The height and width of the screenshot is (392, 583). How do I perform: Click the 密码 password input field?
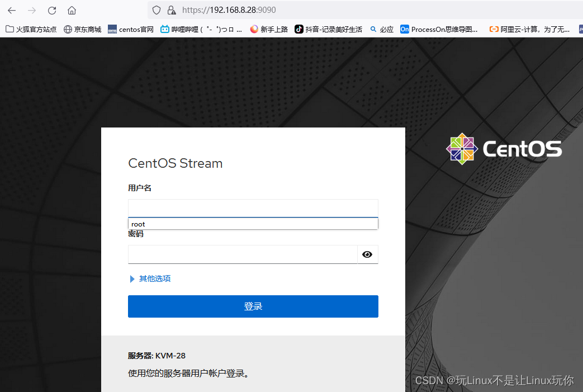pos(243,254)
